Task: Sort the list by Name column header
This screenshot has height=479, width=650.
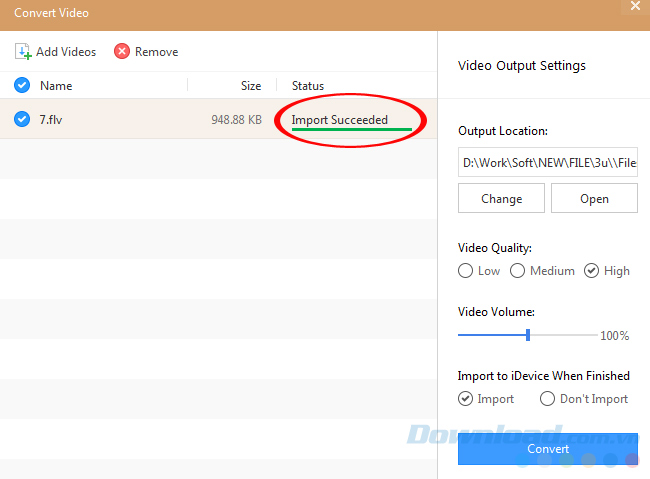Action: click(x=56, y=86)
